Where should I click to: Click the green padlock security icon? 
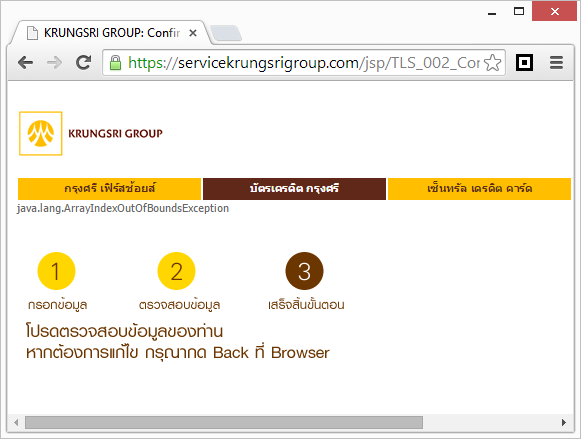click(x=115, y=63)
